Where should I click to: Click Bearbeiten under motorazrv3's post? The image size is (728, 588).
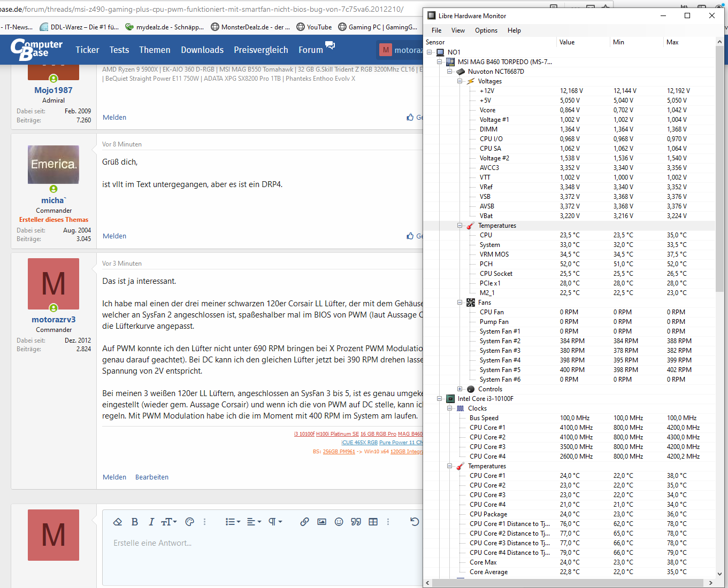click(x=152, y=477)
